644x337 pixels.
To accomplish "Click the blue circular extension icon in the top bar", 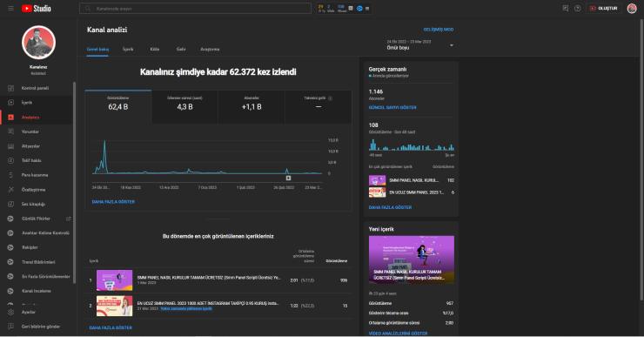I will [x=359, y=8].
